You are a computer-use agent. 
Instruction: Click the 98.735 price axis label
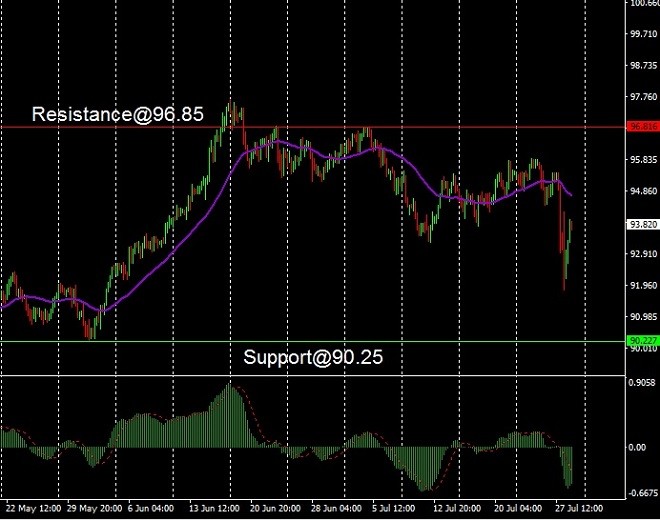[644, 65]
